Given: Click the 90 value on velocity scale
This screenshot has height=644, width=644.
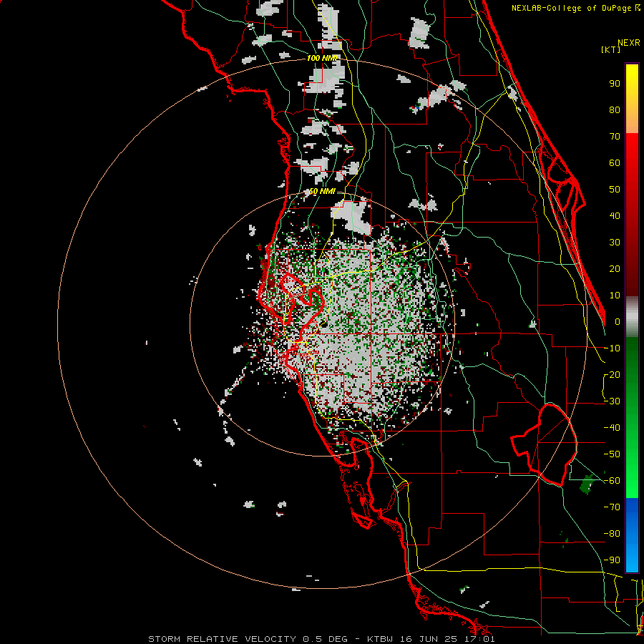Looking at the screenshot, I should (615, 84).
